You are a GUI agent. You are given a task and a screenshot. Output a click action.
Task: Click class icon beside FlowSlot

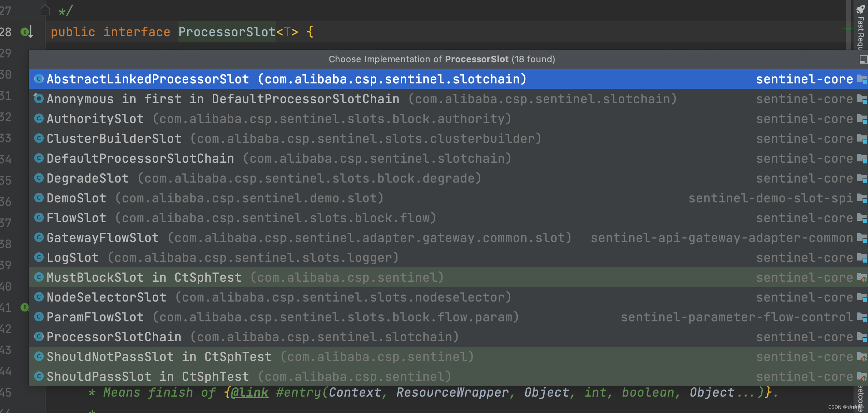[x=39, y=217]
